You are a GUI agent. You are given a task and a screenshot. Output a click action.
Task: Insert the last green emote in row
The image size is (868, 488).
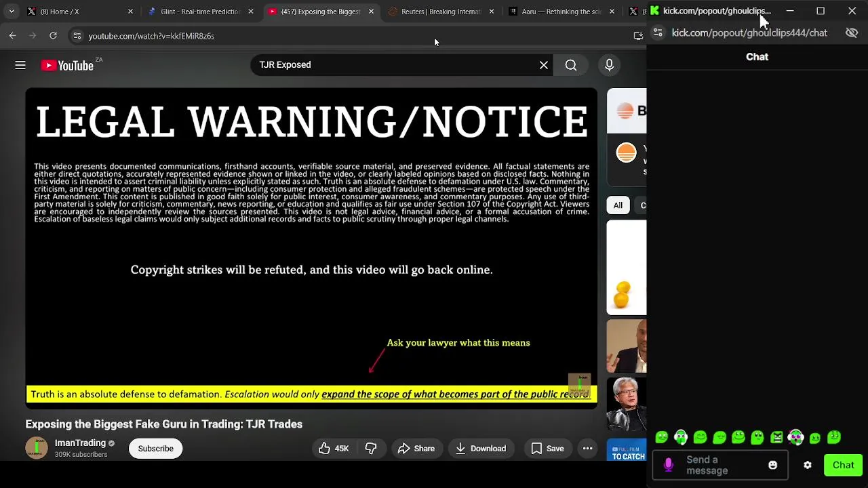(x=834, y=438)
